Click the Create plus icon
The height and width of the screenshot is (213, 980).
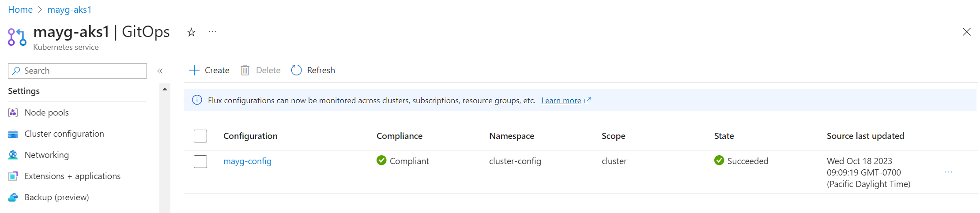click(x=194, y=70)
